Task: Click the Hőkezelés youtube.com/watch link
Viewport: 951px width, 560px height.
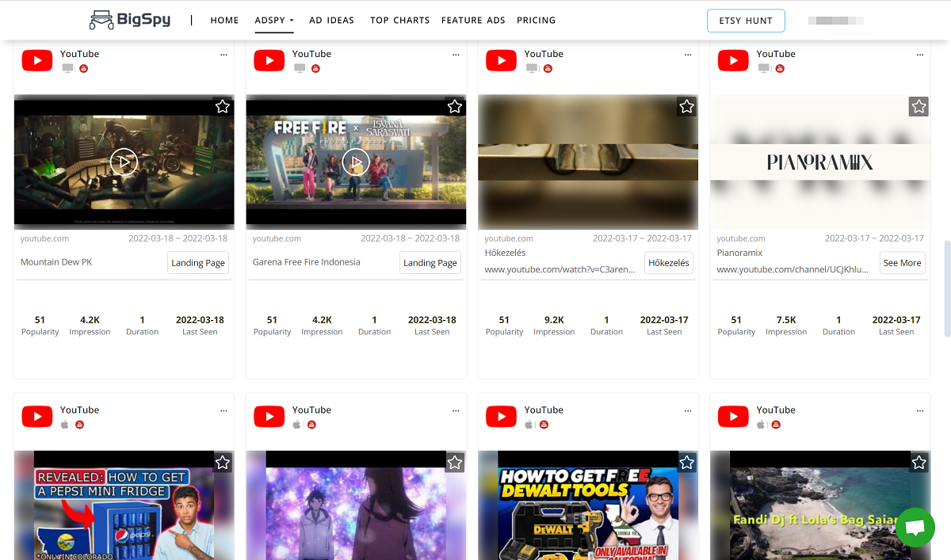Action: point(560,269)
